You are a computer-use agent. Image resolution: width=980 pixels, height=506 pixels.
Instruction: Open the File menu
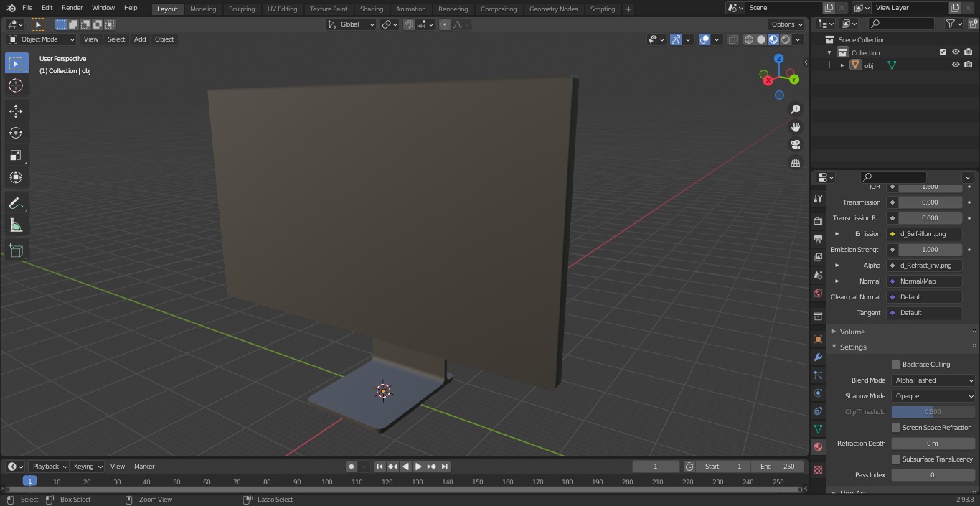pyautogui.click(x=27, y=8)
